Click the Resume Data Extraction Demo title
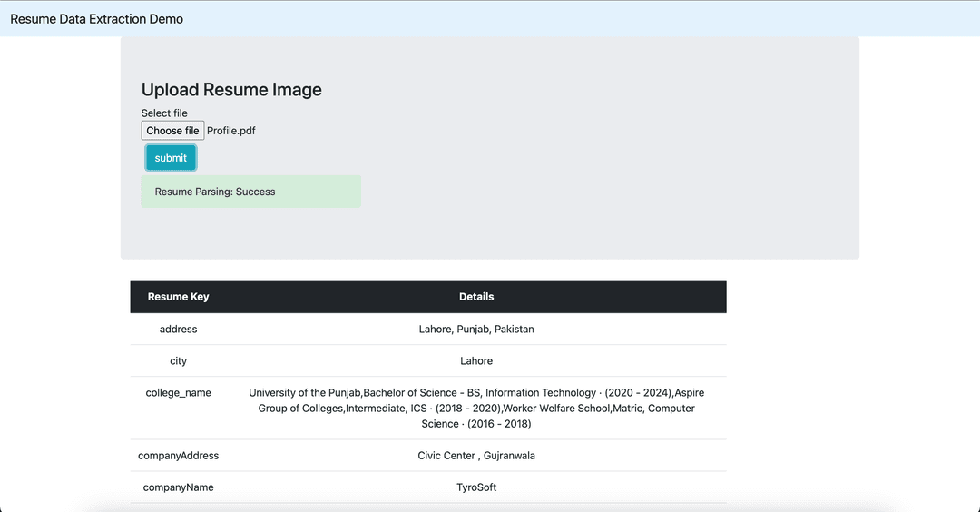The width and height of the screenshot is (980, 512). click(x=97, y=19)
